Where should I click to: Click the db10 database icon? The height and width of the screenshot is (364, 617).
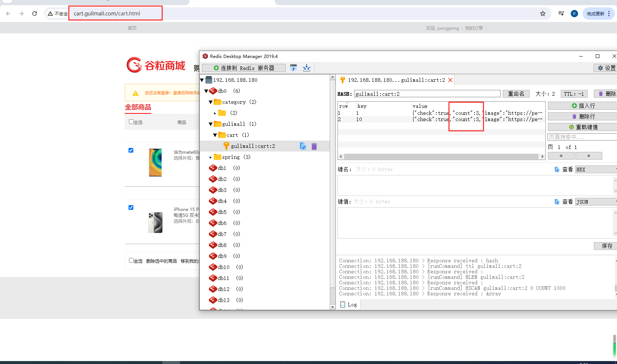pyautogui.click(x=213, y=267)
